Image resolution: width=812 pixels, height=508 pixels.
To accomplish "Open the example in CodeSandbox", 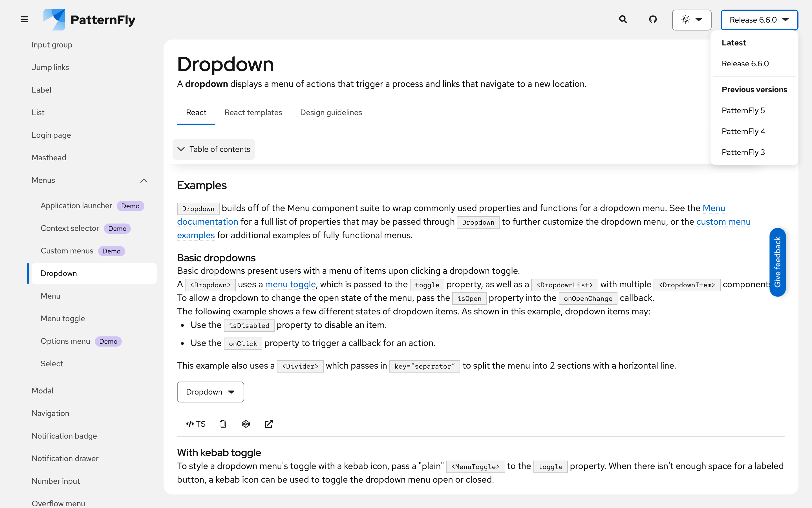I will [246, 424].
